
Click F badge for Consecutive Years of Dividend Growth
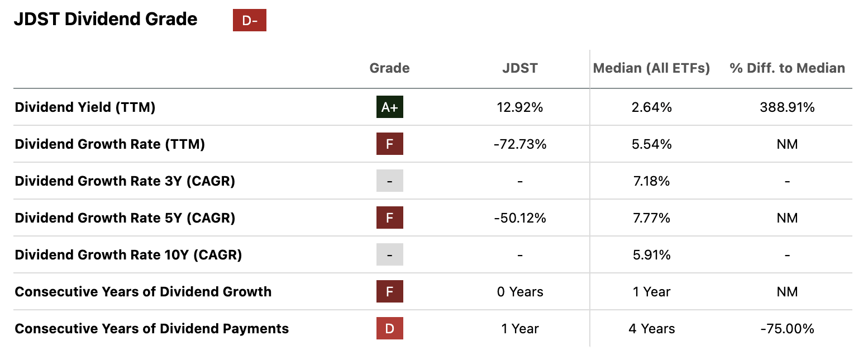point(389,292)
